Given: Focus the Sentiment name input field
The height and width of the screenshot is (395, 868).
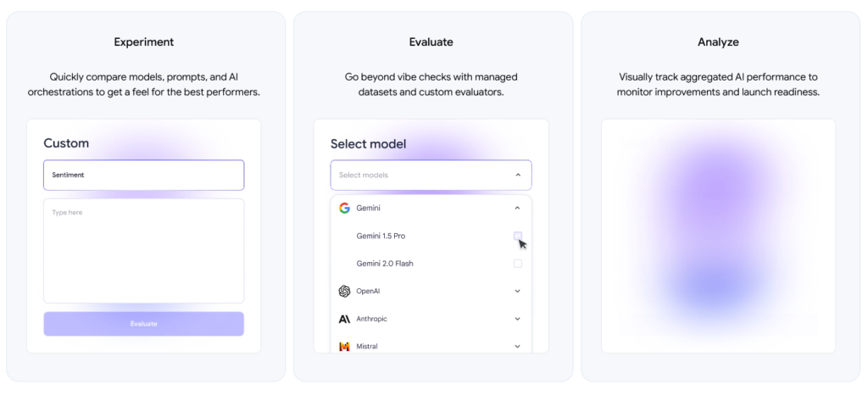Looking at the screenshot, I should click(143, 175).
